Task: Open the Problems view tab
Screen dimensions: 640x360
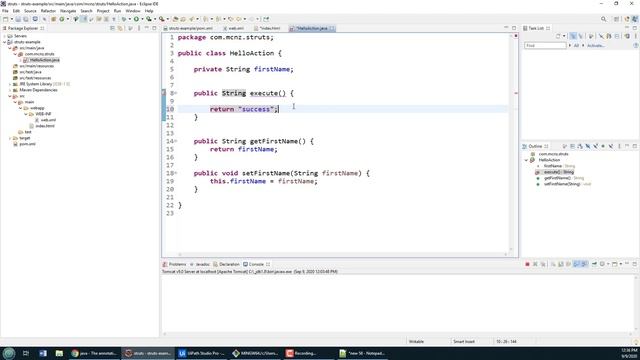Action: coord(175,264)
